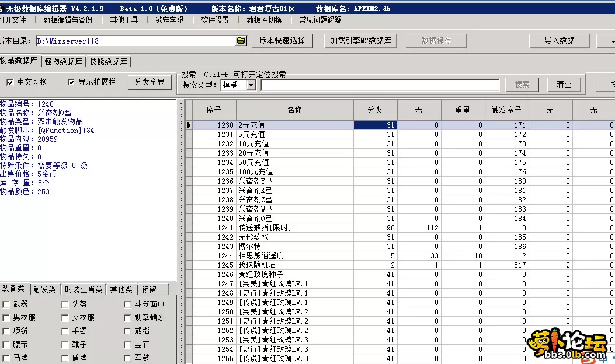Screen dimensions: 615x364
Task: Click the 搜索 search button
Action: (522, 84)
